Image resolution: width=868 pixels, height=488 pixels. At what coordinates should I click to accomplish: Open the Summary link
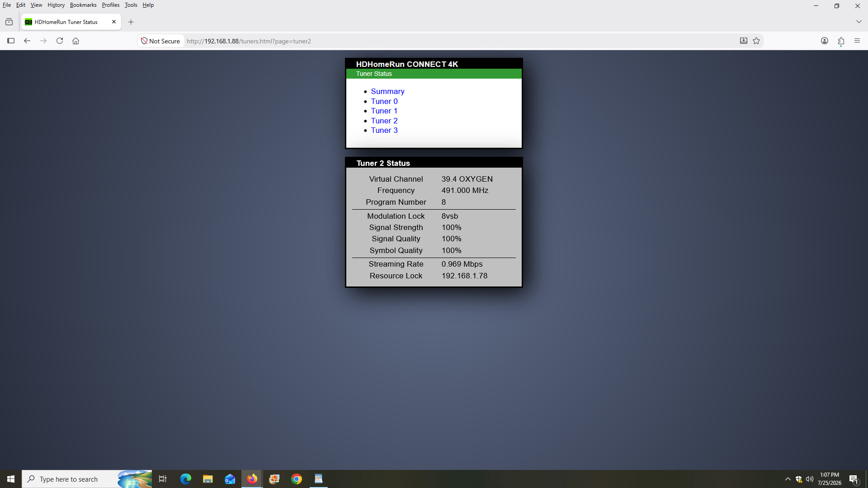pos(387,91)
